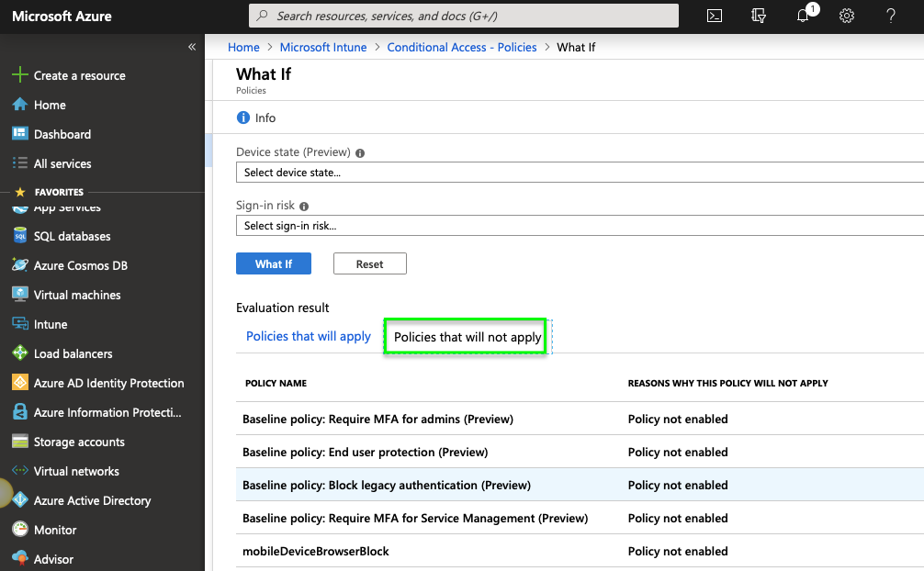
Task: Click the blue Info icon
Action: tap(242, 118)
